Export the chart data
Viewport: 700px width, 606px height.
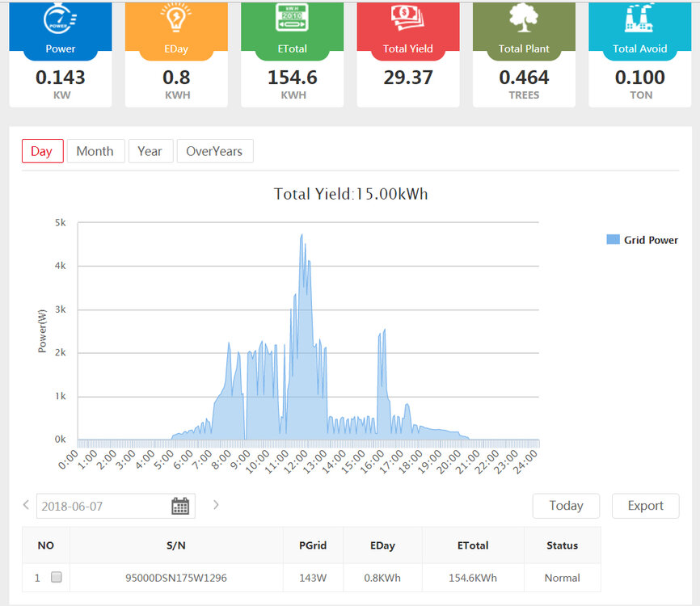[645, 506]
